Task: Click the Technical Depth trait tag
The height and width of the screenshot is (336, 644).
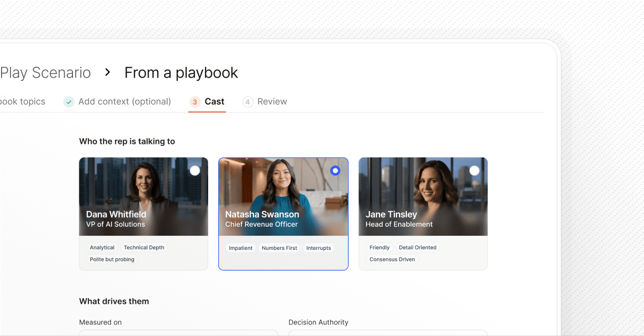Action: point(144,247)
